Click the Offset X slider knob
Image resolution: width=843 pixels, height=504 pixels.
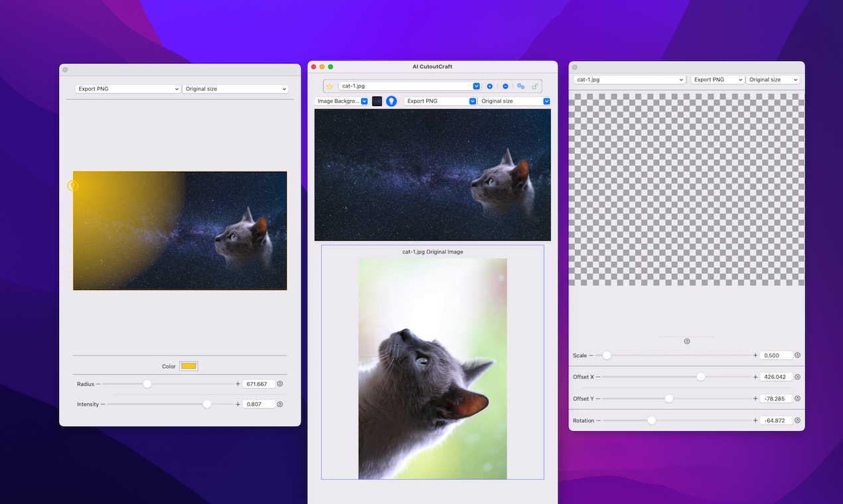(x=700, y=377)
